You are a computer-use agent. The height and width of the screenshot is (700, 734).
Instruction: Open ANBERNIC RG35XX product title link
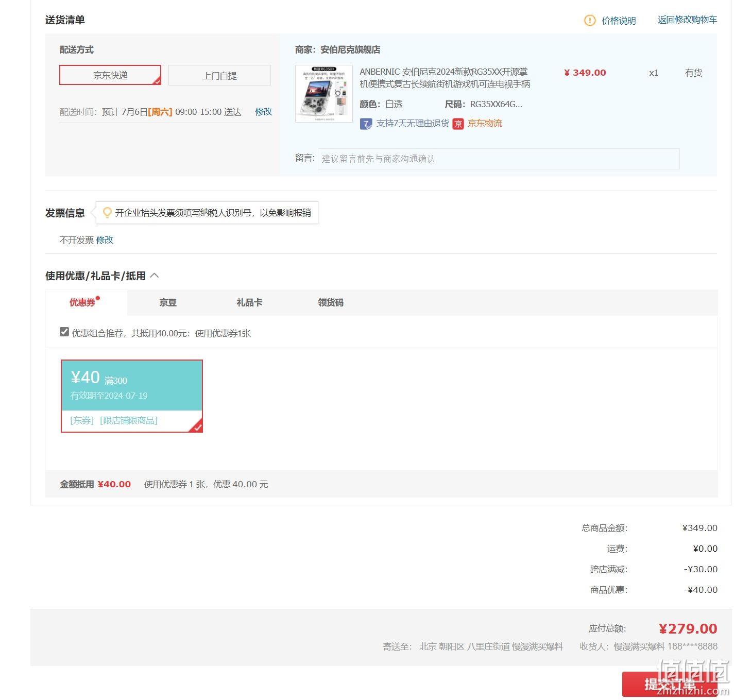point(445,78)
